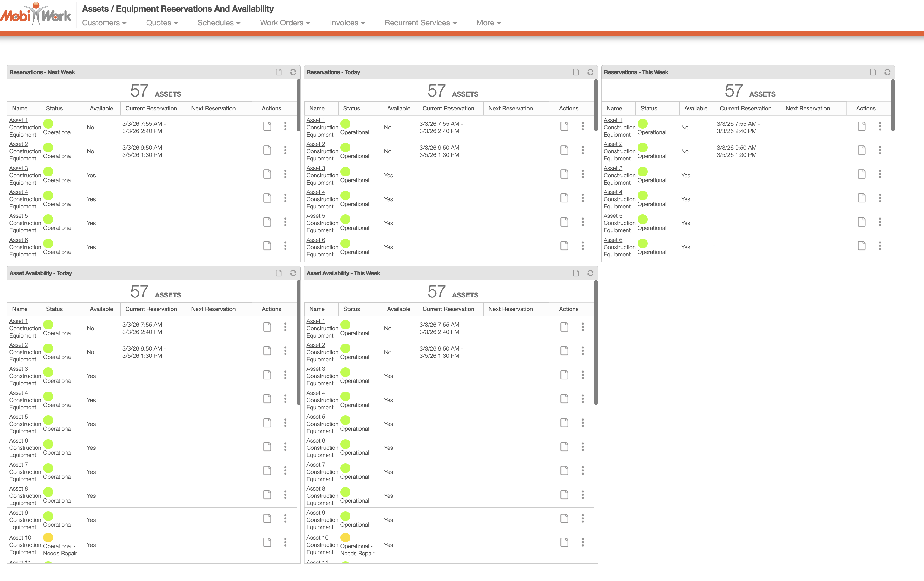This screenshot has width=924, height=581.
Task: Expand the More dropdown menu
Action: point(488,23)
